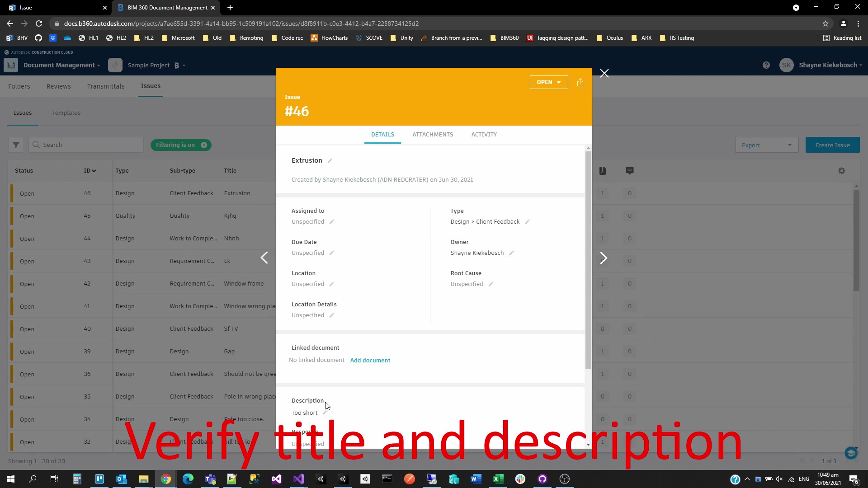Screen dimensions: 868x488
Task: Open Excel from the Windows taskbar
Action: click(x=498, y=479)
